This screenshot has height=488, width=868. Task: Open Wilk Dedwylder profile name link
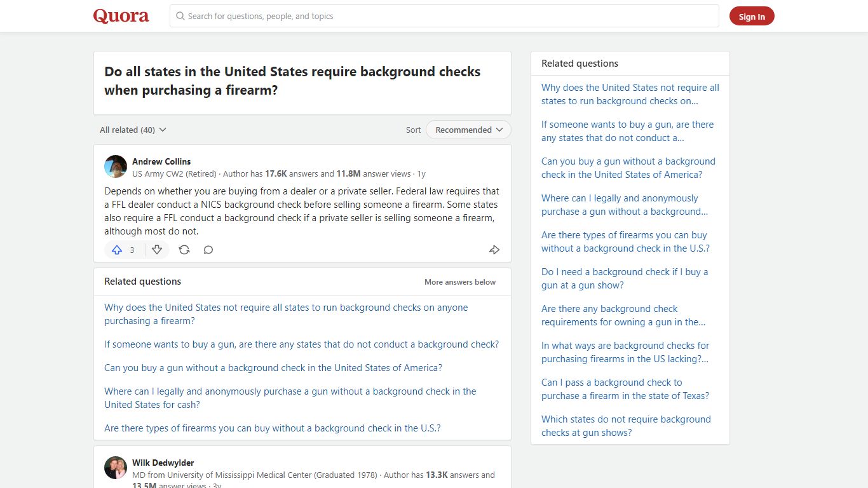click(163, 463)
